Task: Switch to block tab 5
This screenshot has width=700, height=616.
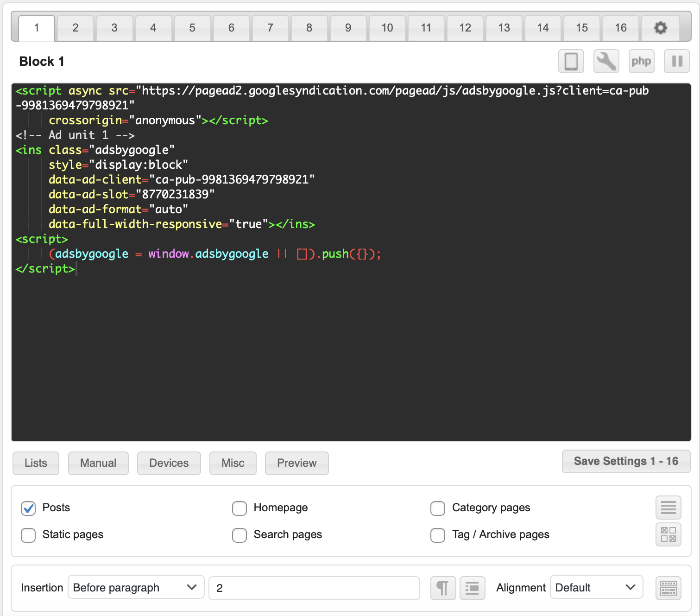Action: click(192, 28)
